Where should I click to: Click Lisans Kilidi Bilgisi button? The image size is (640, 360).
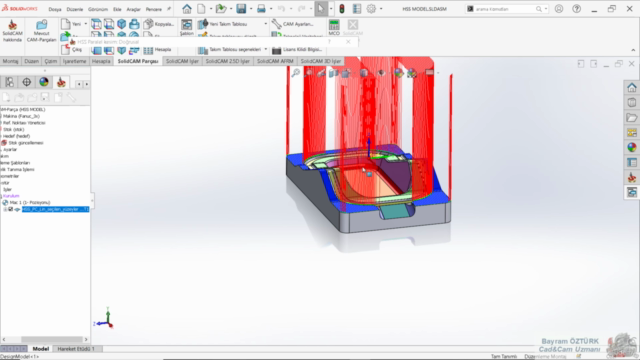pos(297,49)
